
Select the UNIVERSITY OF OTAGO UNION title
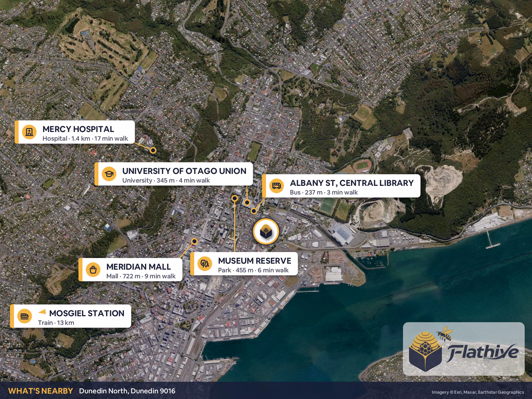click(x=184, y=171)
